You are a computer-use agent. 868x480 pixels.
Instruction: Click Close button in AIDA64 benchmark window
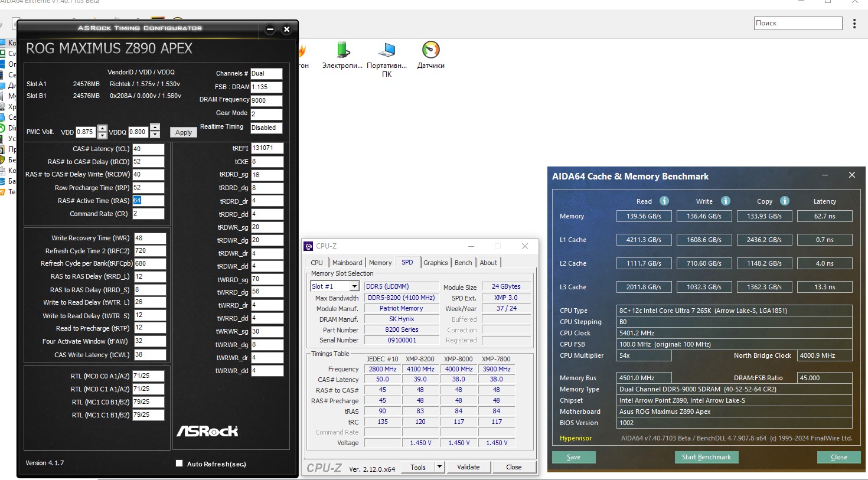[839, 457]
